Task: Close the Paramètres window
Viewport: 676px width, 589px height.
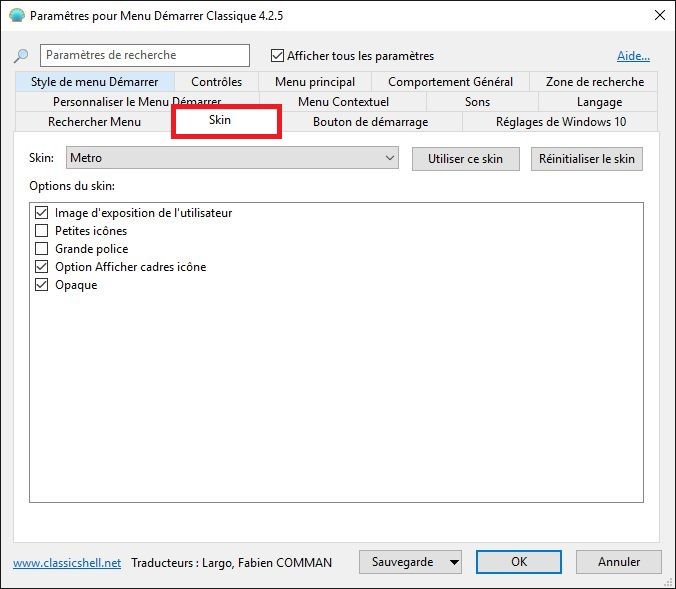Action: (660, 16)
